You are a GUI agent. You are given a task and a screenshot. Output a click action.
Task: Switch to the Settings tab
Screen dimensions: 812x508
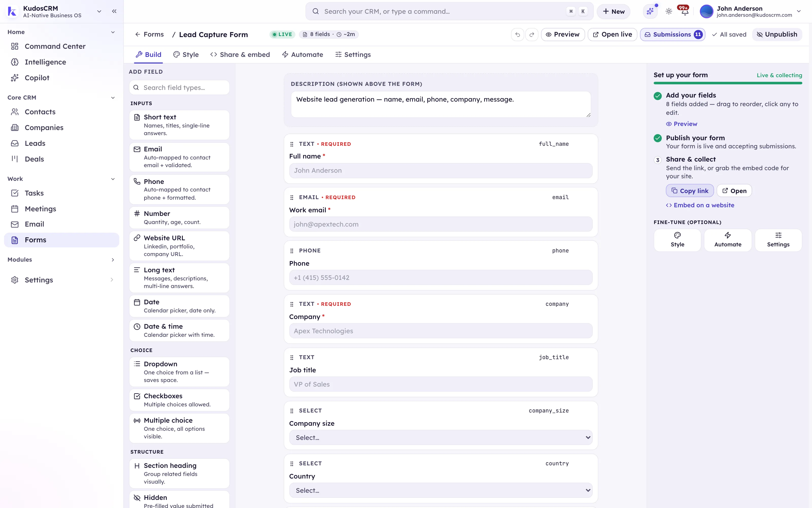coord(353,54)
